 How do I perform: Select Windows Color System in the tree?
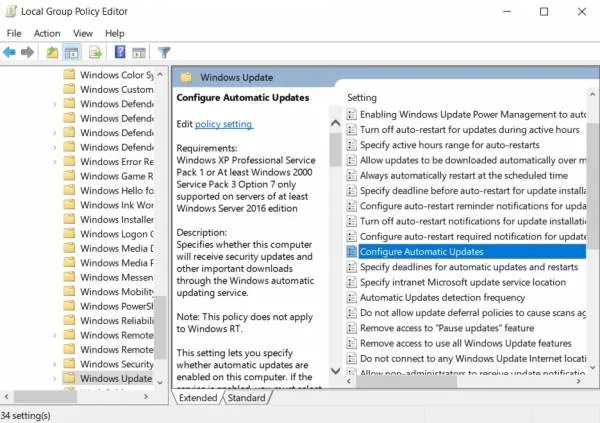pos(117,75)
